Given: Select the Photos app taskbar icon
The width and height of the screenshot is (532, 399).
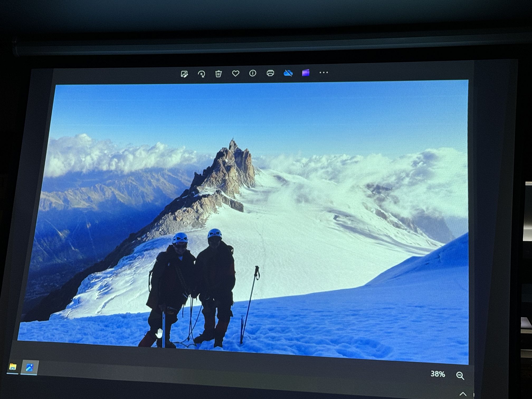Looking at the screenshot, I should coord(29,368).
